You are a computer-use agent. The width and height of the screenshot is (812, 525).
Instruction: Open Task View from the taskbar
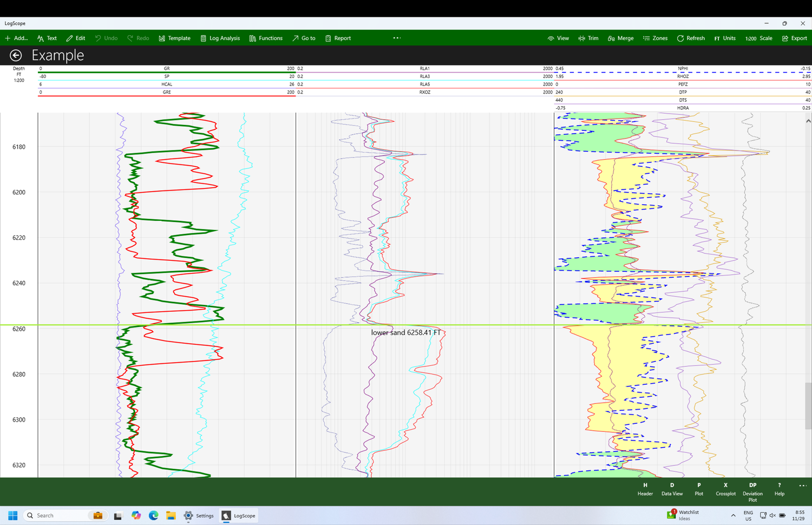117,516
